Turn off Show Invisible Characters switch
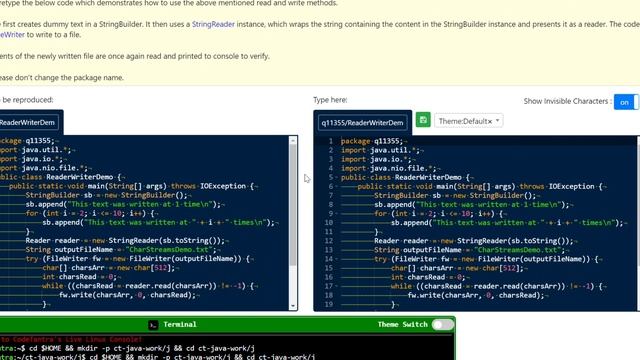 coord(626,102)
